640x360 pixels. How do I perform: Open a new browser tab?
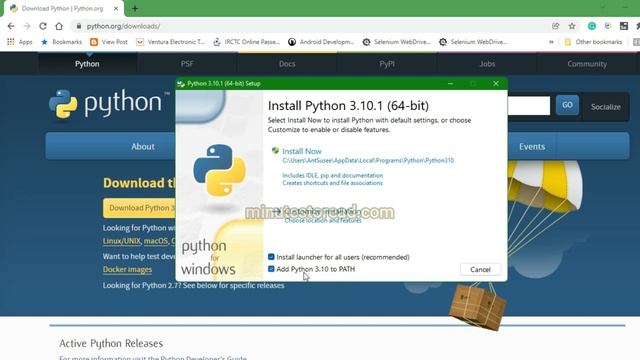click(x=135, y=8)
